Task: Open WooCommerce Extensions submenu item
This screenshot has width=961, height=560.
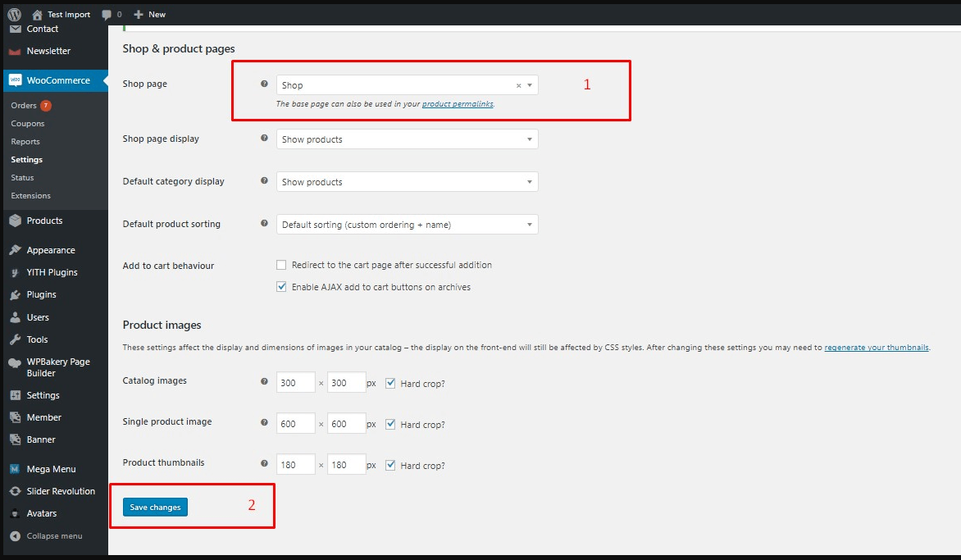Action: click(x=30, y=196)
